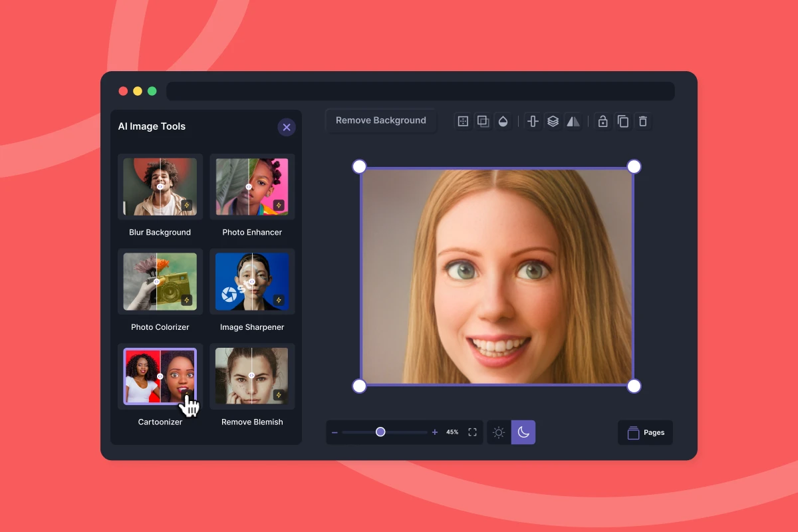The height and width of the screenshot is (532, 798).
Task: Click the browser address bar
Action: tap(420, 91)
